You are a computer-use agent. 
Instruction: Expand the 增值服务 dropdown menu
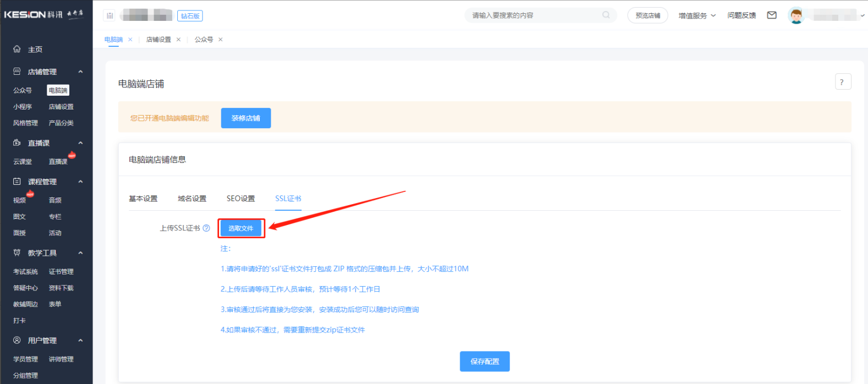697,15
